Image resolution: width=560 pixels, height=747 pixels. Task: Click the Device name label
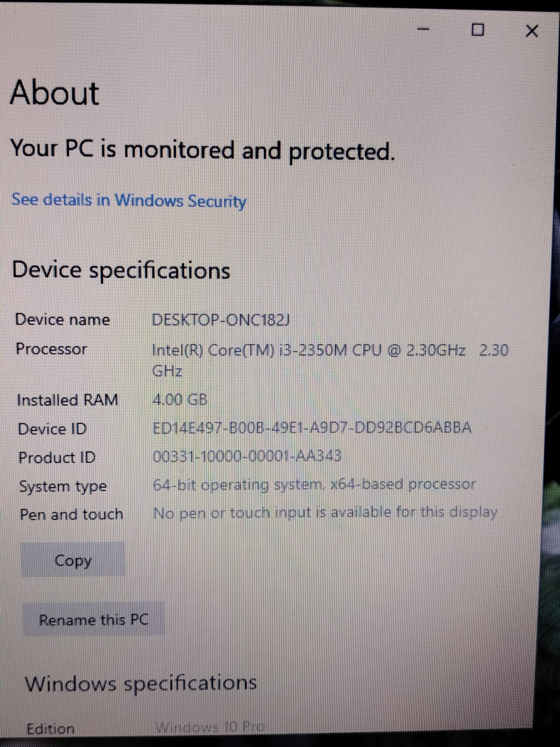tap(63, 320)
